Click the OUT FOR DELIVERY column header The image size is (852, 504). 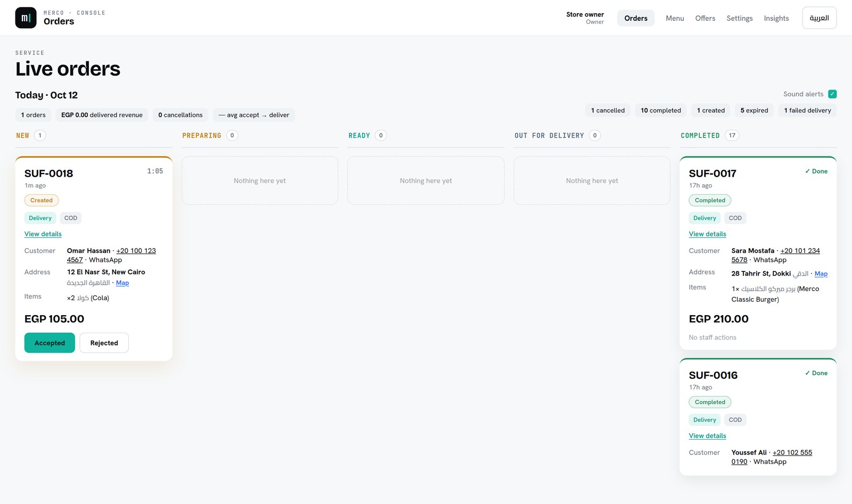(549, 136)
